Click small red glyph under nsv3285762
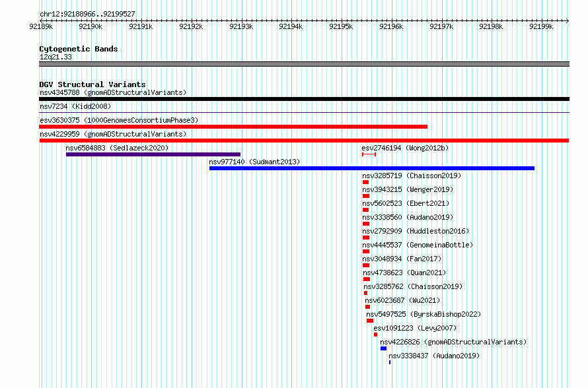Screen dimensions: 588x388 [365, 293]
